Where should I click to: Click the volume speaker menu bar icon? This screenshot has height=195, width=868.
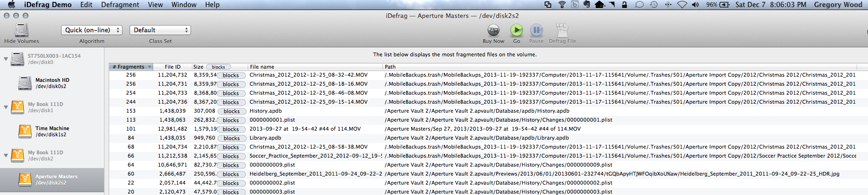695,5
